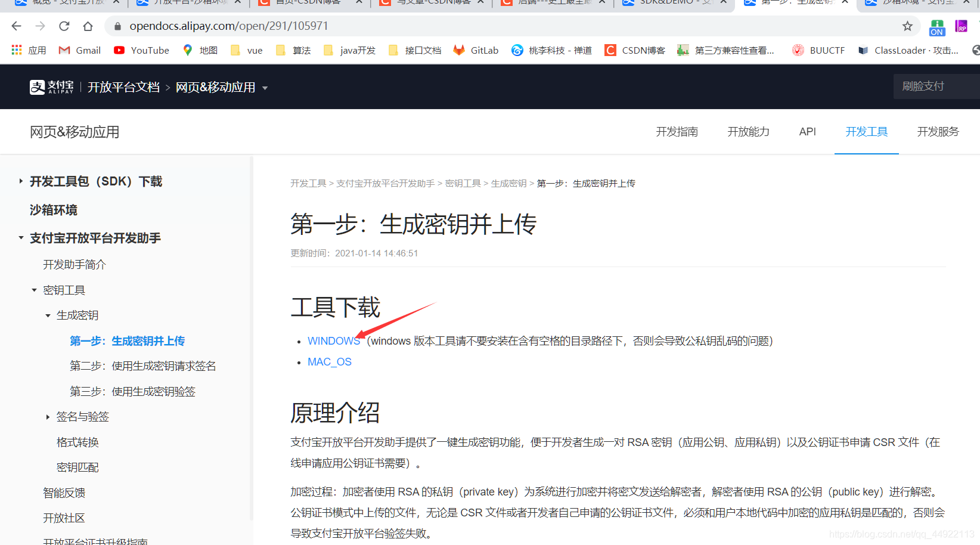Open 沙箱环境 in the sidebar
Image resolution: width=980 pixels, height=545 pixels.
coord(54,210)
